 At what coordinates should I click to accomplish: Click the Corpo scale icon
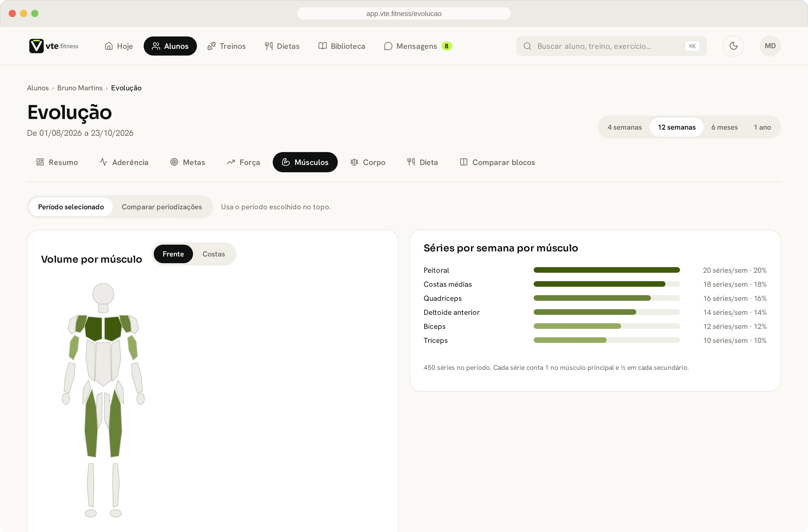pos(354,162)
